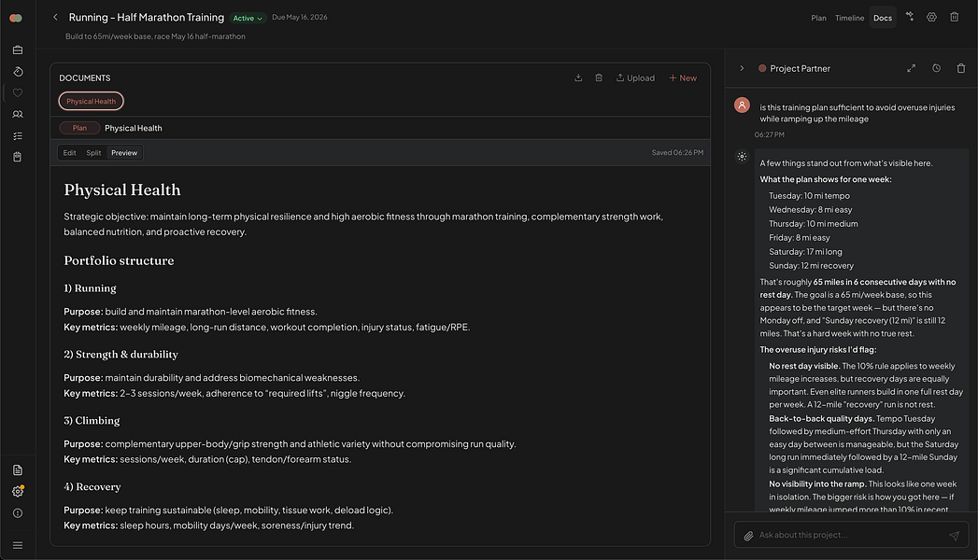Collapse the Project Partner panel chevron
The height and width of the screenshot is (560, 978).
(x=742, y=68)
